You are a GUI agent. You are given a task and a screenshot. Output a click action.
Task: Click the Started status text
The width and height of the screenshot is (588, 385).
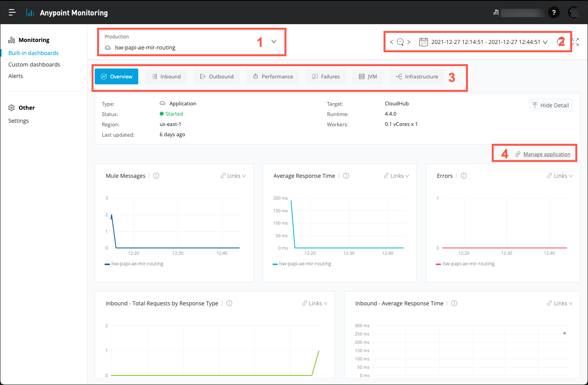coord(174,114)
